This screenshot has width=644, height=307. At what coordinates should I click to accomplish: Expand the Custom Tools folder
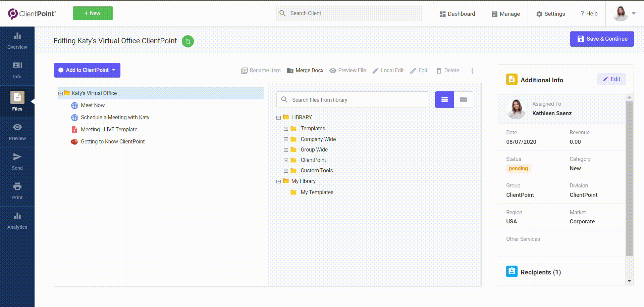pos(286,171)
